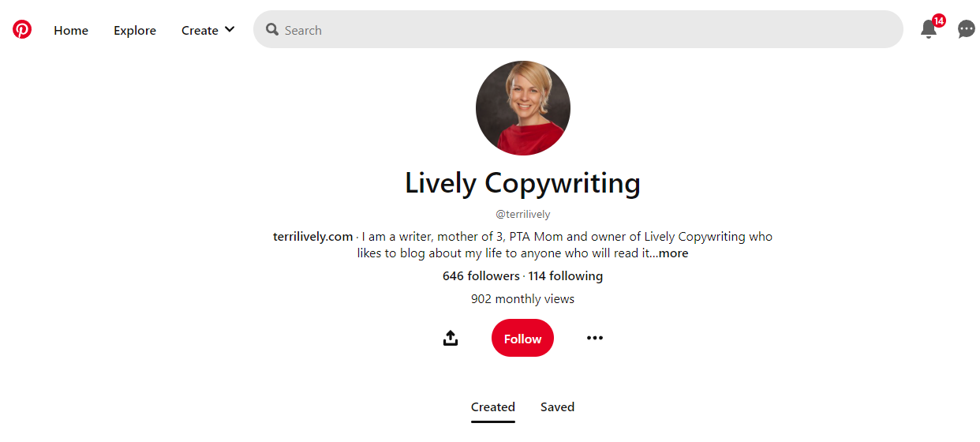The image size is (980, 442).
Task: Follow Lively Copywriting with red button
Action: [522, 338]
